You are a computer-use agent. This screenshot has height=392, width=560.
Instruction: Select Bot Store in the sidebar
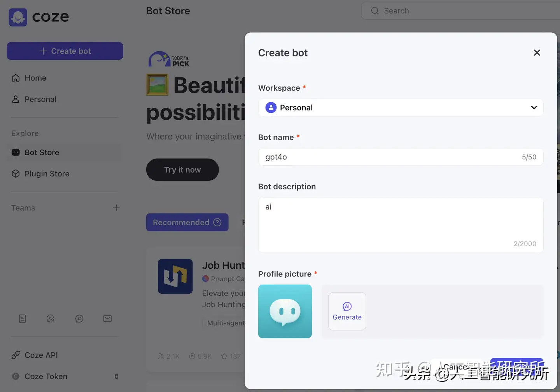pyautogui.click(x=64, y=152)
